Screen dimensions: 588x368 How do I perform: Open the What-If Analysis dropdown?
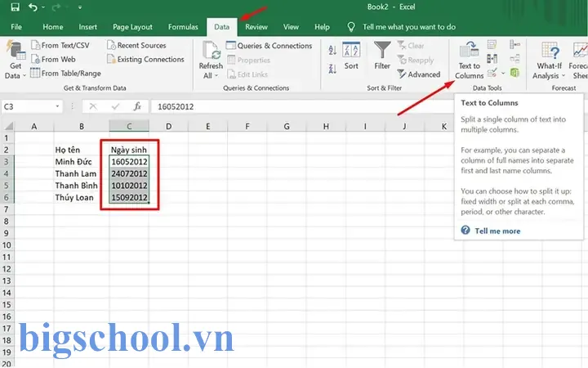549,60
